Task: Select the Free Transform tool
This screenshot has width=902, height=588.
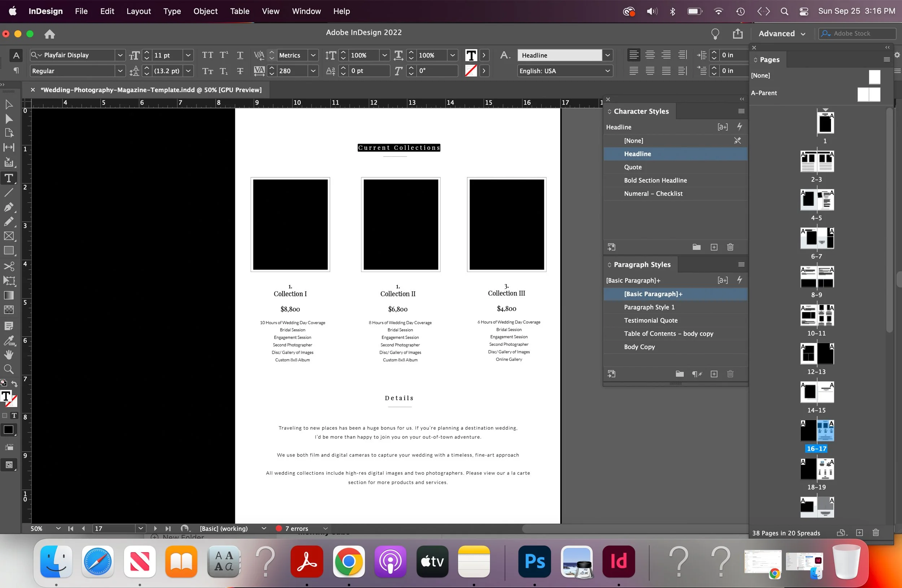Action: tap(9, 281)
